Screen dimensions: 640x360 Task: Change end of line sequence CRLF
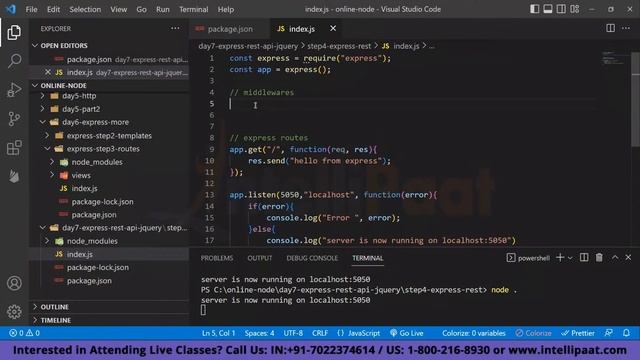(320, 333)
